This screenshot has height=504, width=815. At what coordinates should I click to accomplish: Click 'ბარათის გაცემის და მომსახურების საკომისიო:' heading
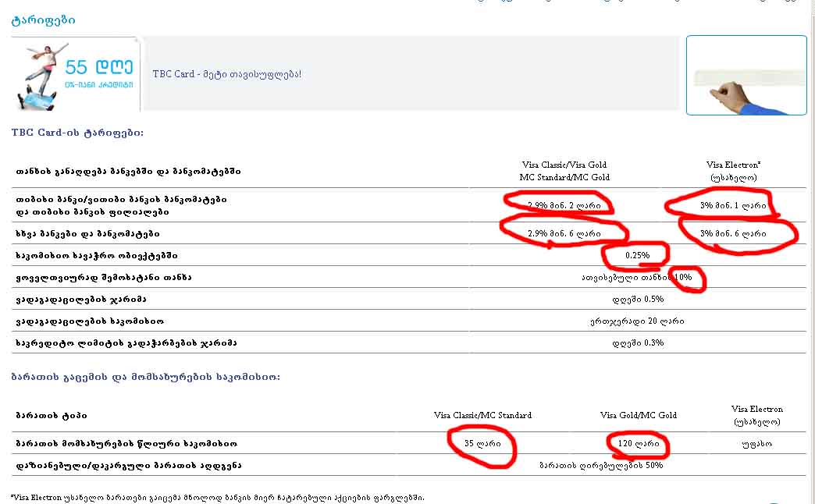tap(145, 377)
